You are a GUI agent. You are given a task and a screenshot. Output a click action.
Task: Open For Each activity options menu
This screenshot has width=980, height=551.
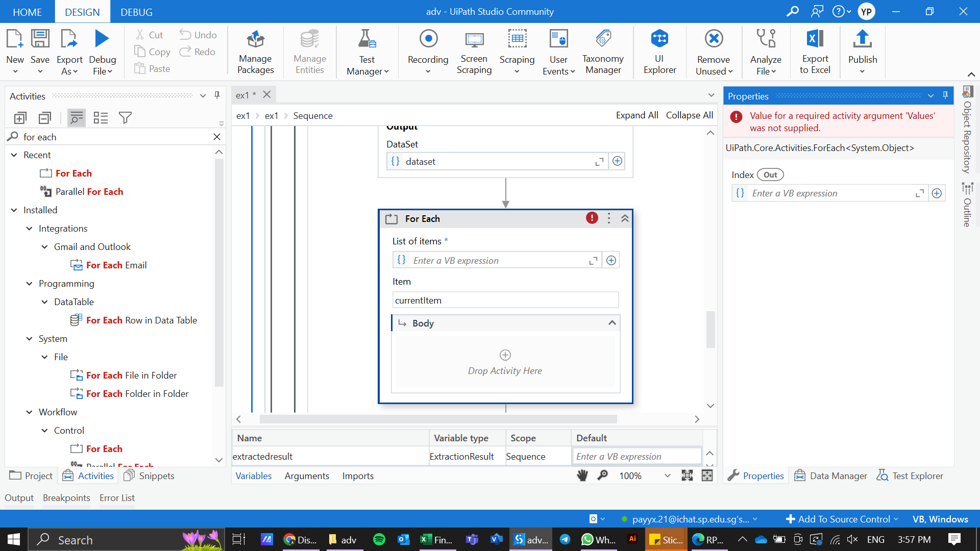tap(608, 218)
